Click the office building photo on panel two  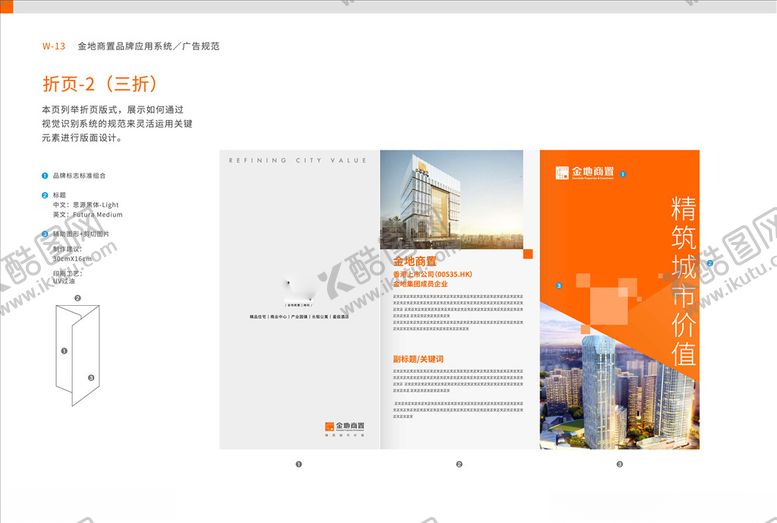451,199
